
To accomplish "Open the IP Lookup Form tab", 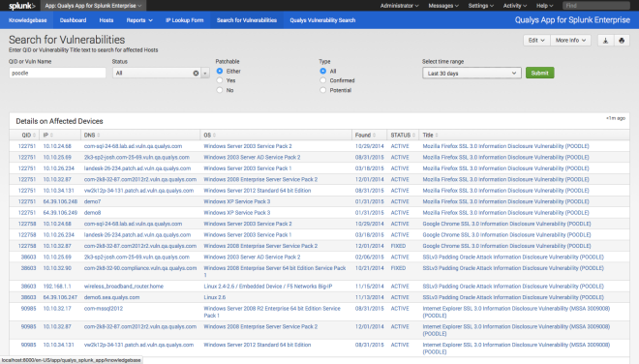I will click(x=184, y=20).
